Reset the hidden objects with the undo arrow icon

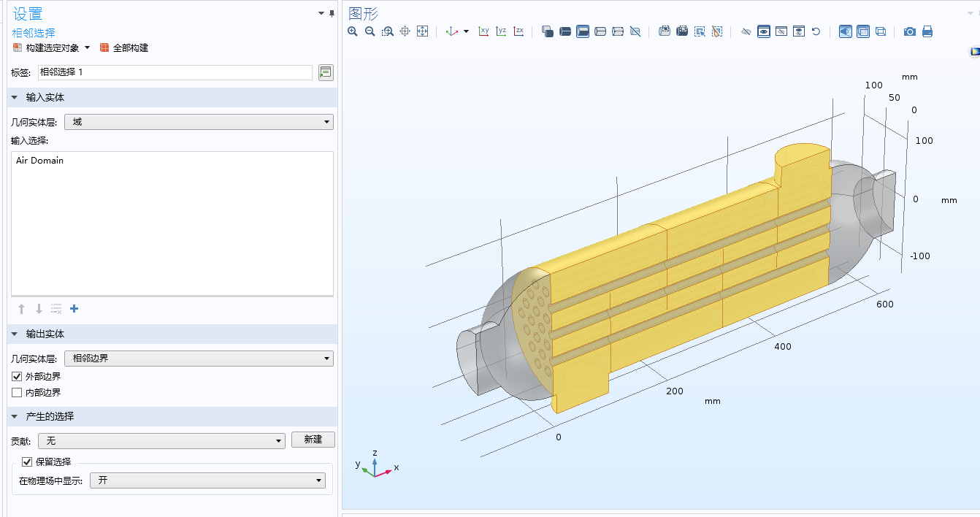pos(816,31)
